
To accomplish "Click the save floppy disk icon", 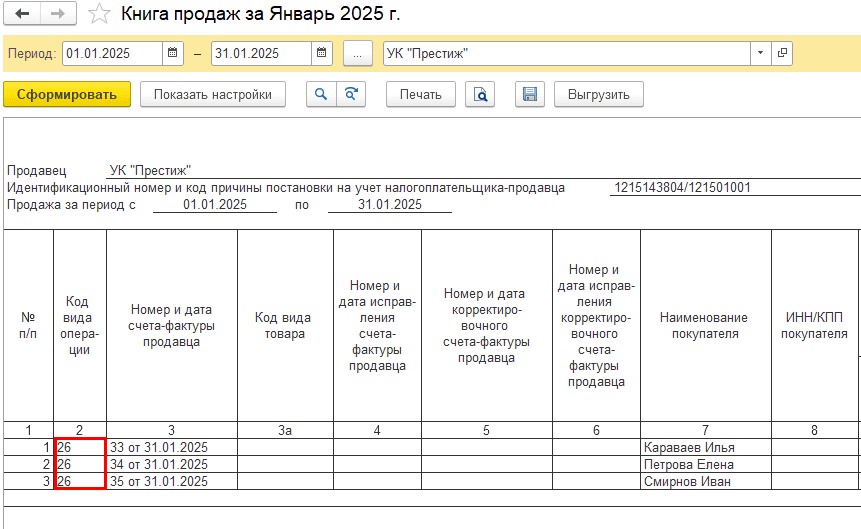I will pyautogui.click(x=530, y=95).
